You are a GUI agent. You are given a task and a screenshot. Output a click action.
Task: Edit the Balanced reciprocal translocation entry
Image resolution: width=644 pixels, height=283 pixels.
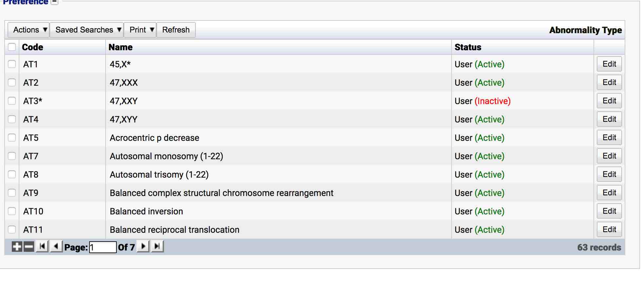[609, 229]
